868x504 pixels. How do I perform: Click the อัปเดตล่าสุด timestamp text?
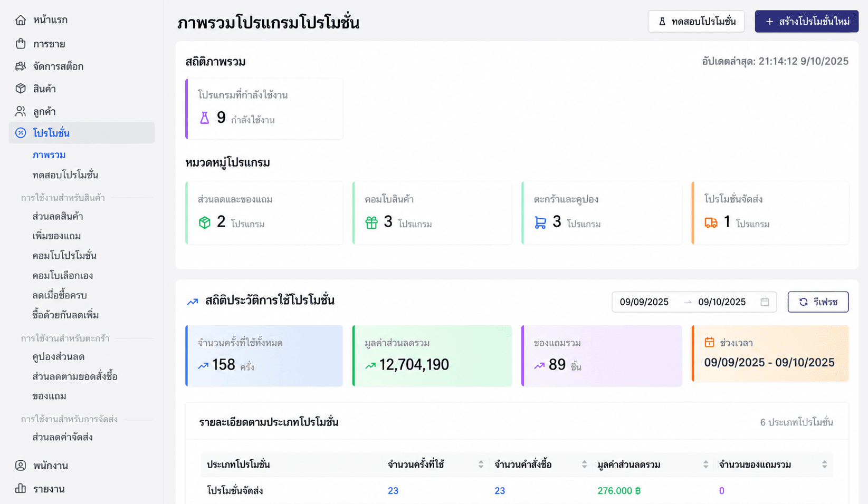pos(775,61)
